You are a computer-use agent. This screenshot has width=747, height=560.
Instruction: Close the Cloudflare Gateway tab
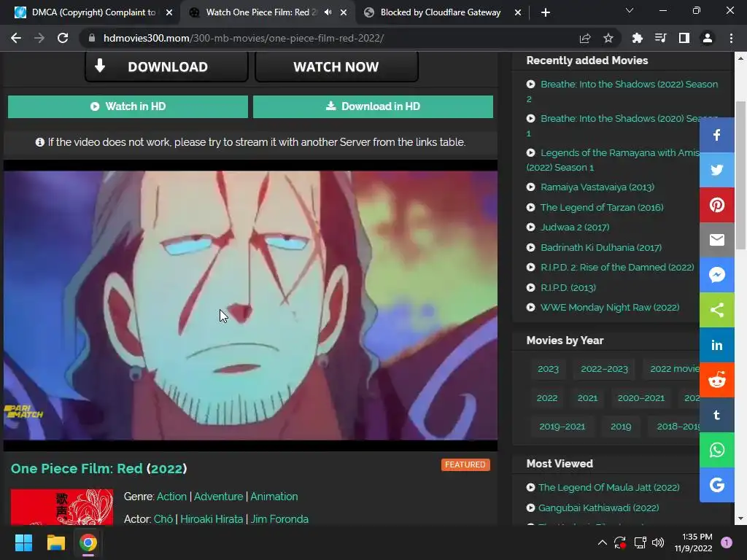[x=518, y=12]
